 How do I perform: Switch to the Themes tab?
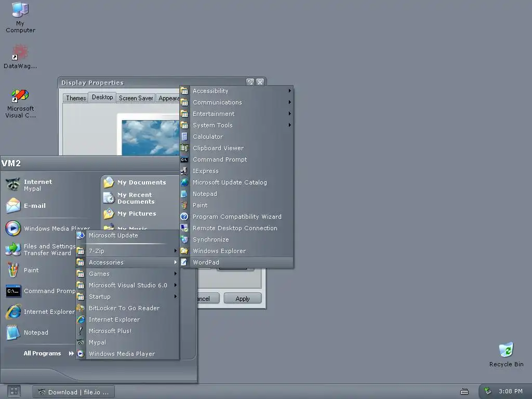pos(76,98)
